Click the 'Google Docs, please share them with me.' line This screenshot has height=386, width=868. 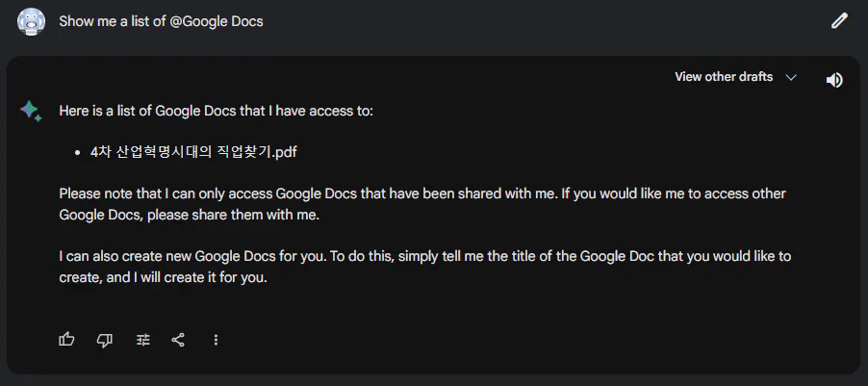[189, 215]
